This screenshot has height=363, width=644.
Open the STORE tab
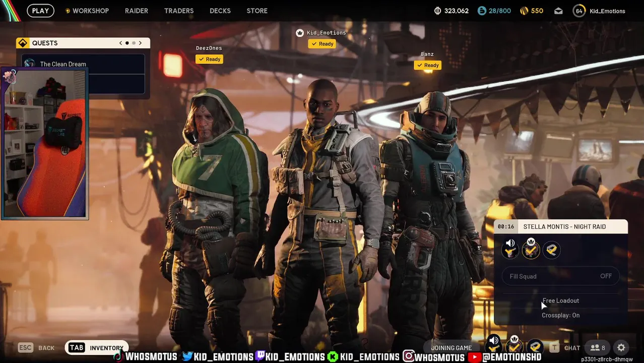[257, 11]
